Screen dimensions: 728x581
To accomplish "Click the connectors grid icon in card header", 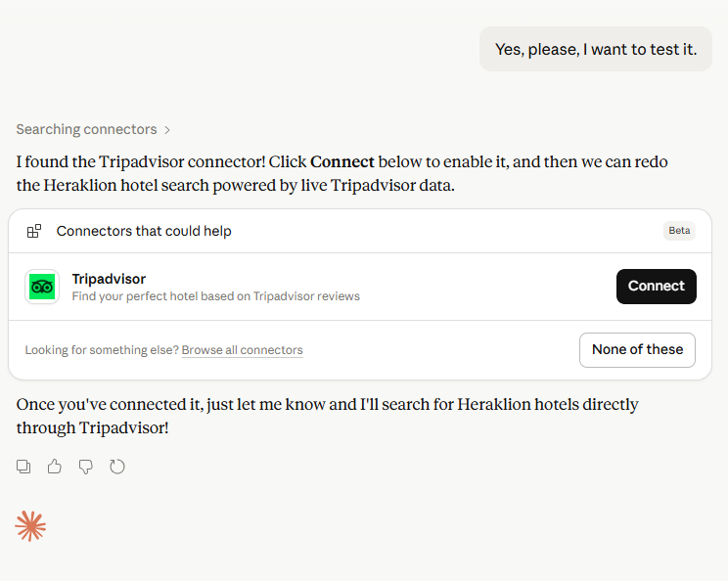I will 34,231.
